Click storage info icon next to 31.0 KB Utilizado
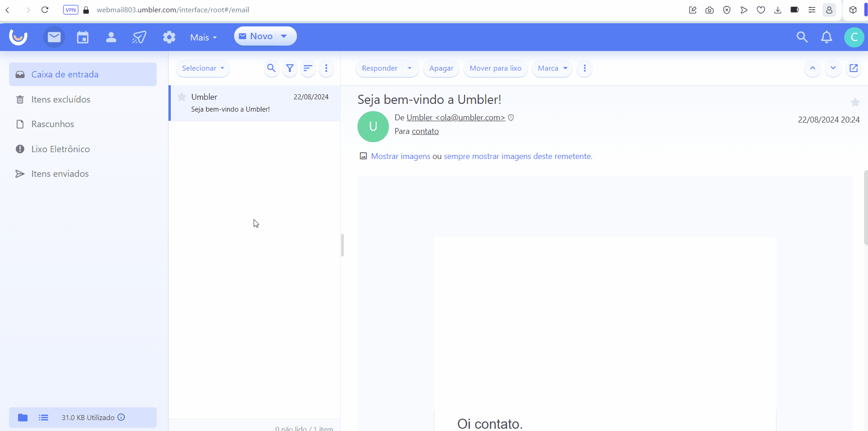868x431 pixels. pyautogui.click(x=121, y=417)
